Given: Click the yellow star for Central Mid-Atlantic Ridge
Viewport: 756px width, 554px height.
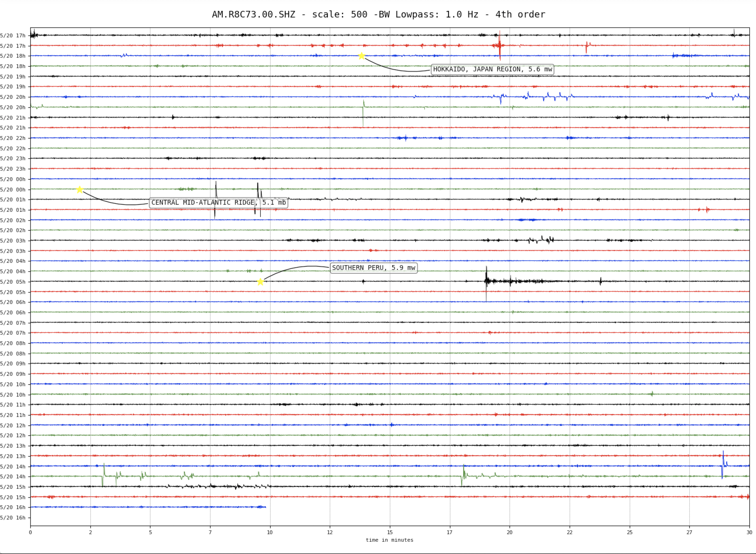Looking at the screenshot, I should pos(79,190).
